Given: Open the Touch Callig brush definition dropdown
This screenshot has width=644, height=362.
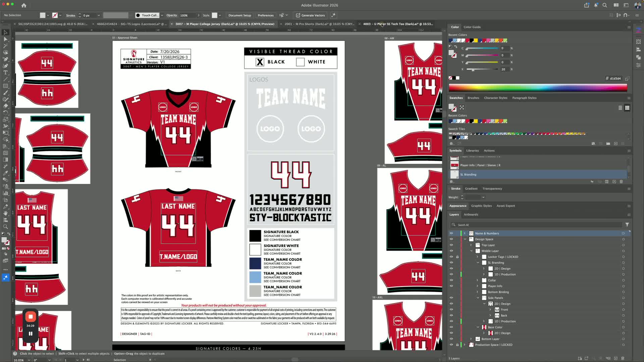Looking at the screenshot, I should 162,15.
